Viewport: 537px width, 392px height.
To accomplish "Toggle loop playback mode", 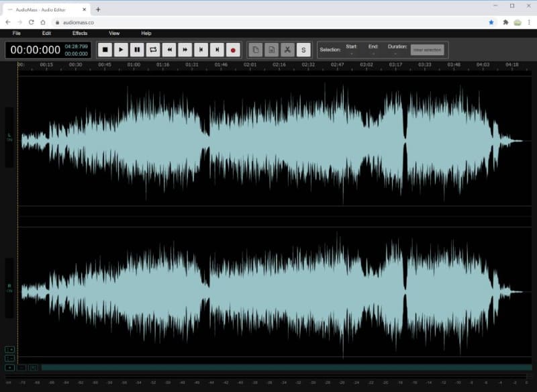I will tap(153, 50).
